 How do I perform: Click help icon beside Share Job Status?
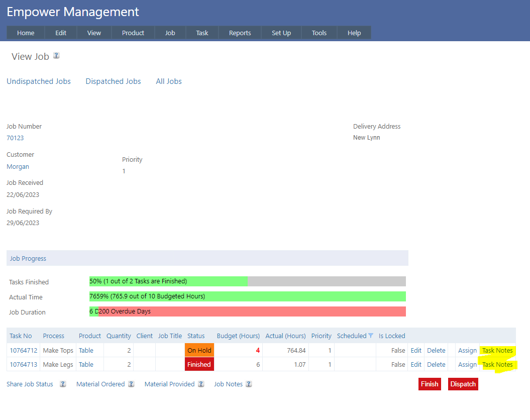click(63, 384)
